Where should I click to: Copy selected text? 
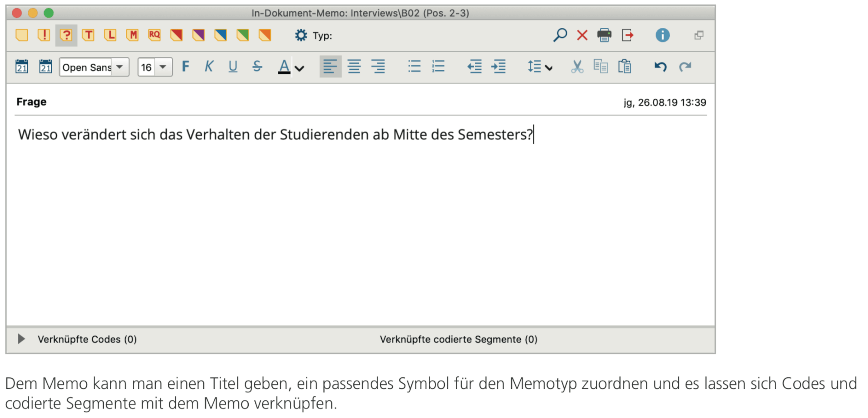click(601, 66)
